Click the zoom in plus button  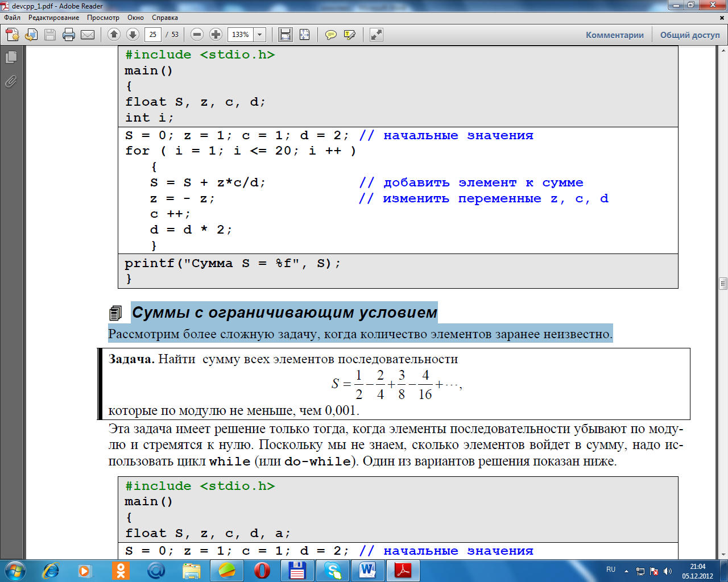click(x=216, y=35)
